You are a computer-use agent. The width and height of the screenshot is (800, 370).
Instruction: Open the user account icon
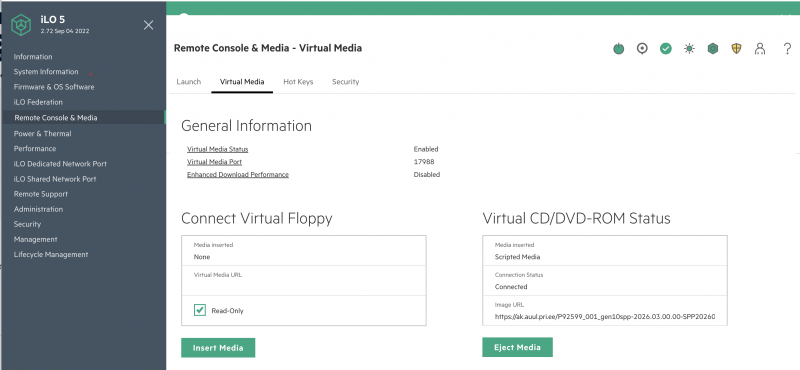(x=760, y=49)
